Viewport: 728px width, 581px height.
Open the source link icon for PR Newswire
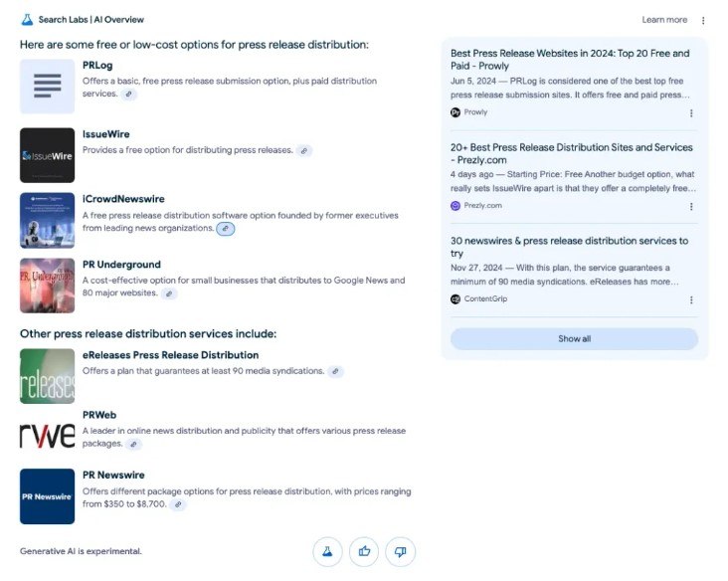(x=178, y=504)
